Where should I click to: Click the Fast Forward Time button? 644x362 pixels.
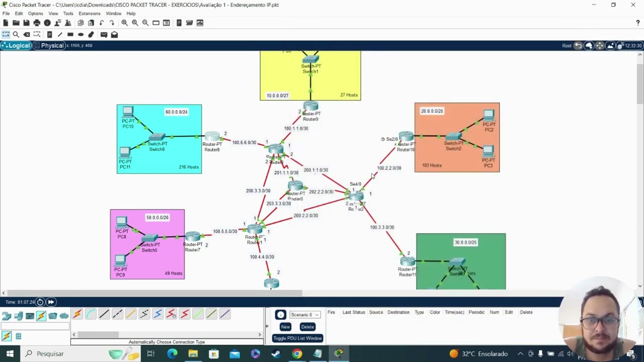[51, 302]
